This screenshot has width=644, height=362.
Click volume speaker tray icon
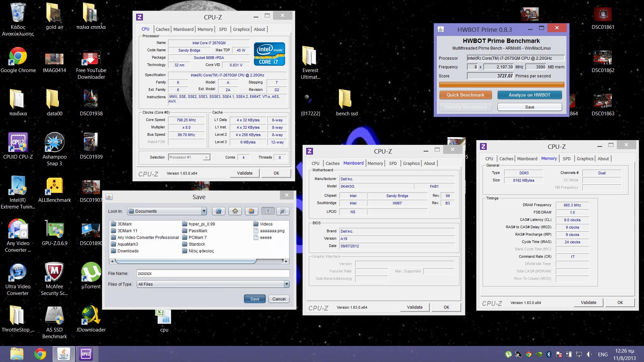coord(589,354)
